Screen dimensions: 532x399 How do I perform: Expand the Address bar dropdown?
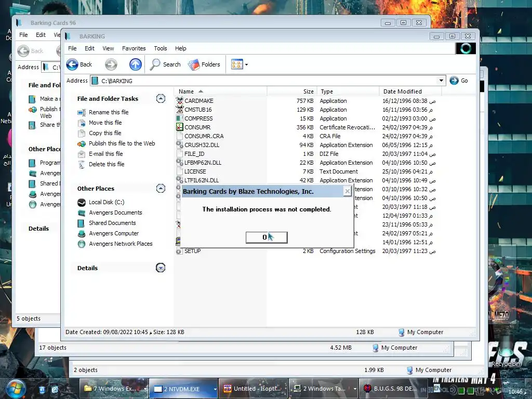(441, 81)
